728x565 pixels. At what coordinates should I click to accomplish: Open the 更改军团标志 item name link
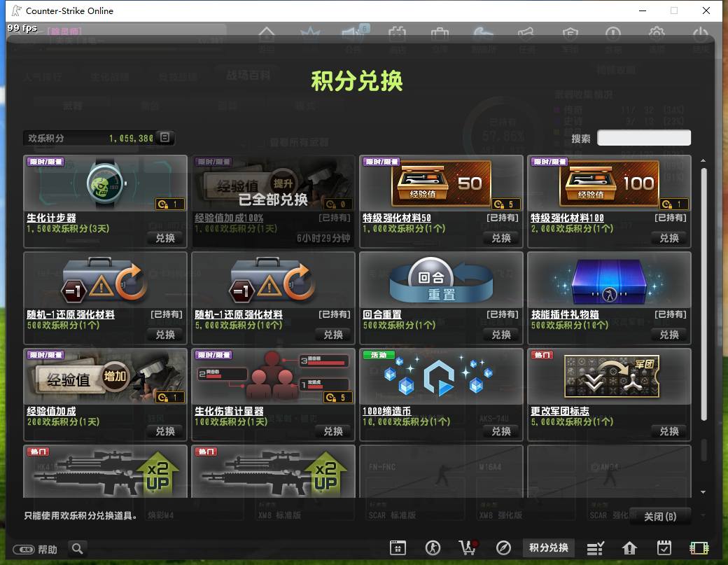tap(560, 411)
